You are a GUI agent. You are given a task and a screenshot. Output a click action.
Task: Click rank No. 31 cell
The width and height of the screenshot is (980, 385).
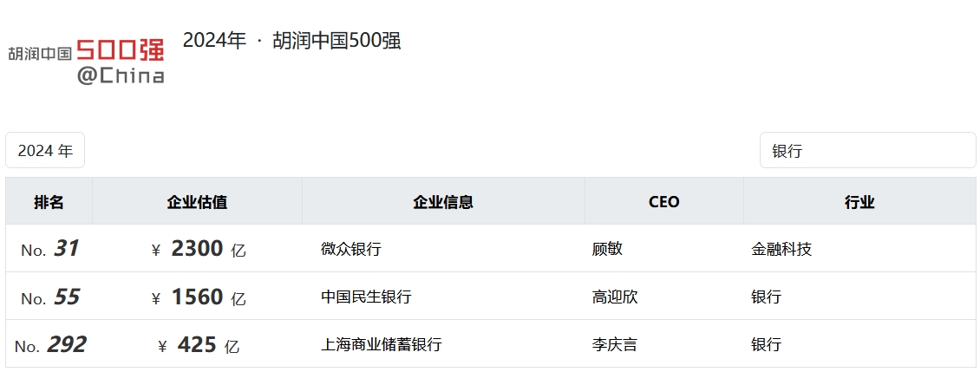(50, 250)
